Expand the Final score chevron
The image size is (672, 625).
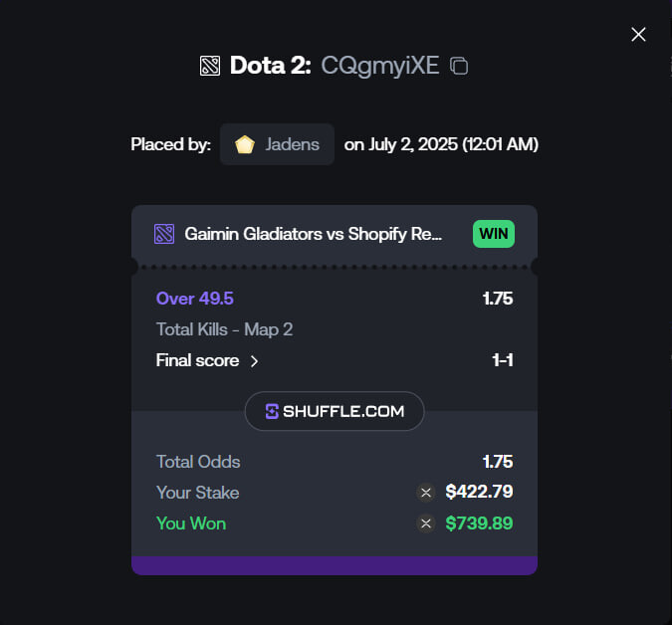tap(254, 361)
